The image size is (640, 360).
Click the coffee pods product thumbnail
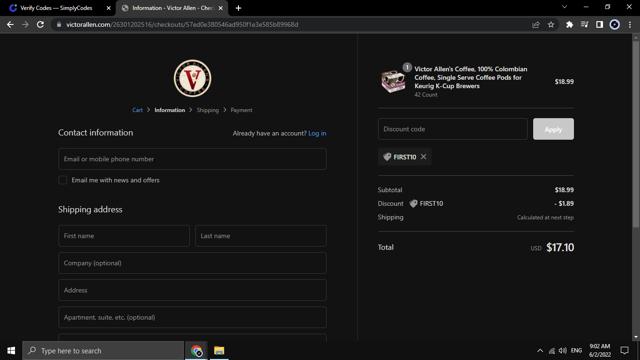393,81
